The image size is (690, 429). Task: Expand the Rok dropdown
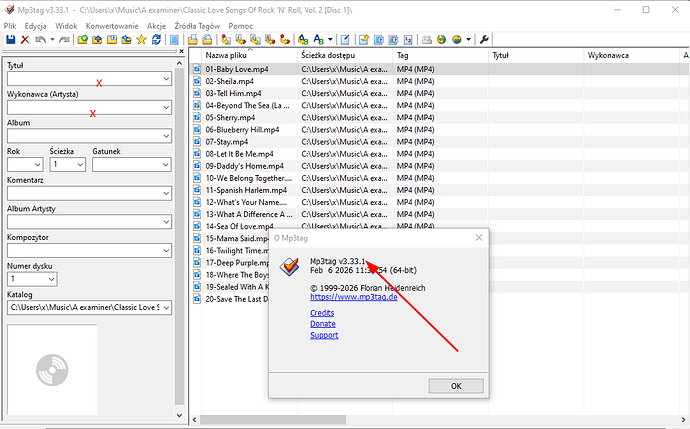pos(37,165)
